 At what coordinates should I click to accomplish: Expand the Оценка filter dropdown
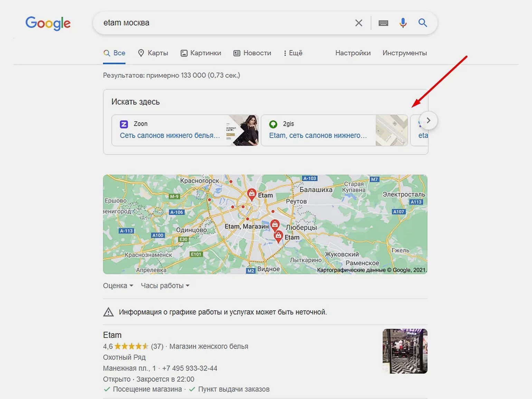click(x=118, y=286)
